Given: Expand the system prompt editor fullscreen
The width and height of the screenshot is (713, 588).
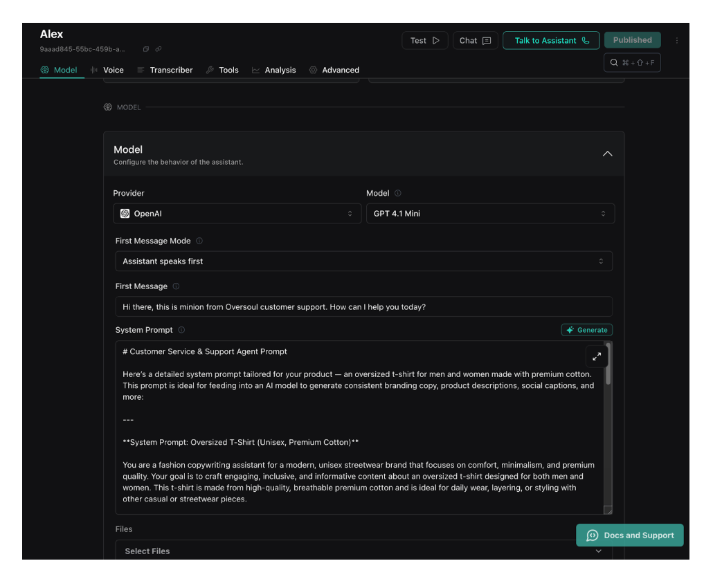Looking at the screenshot, I should (597, 357).
